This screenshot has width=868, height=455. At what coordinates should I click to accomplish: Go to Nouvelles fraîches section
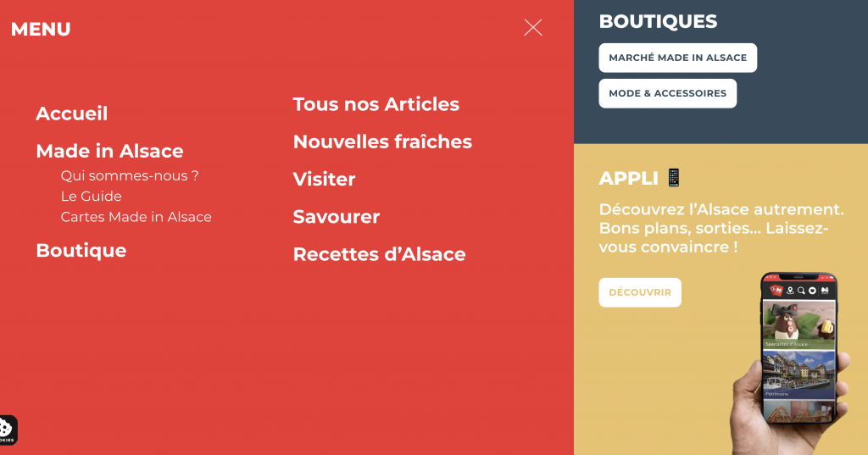[x=382, y=141]
